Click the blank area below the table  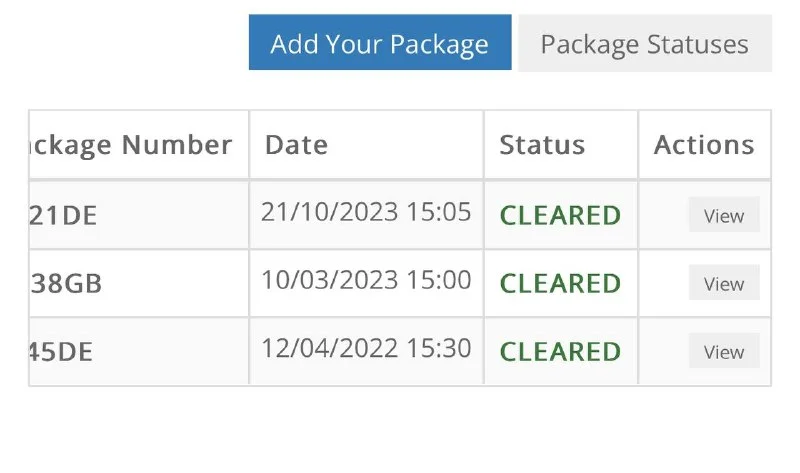point(400,430)
